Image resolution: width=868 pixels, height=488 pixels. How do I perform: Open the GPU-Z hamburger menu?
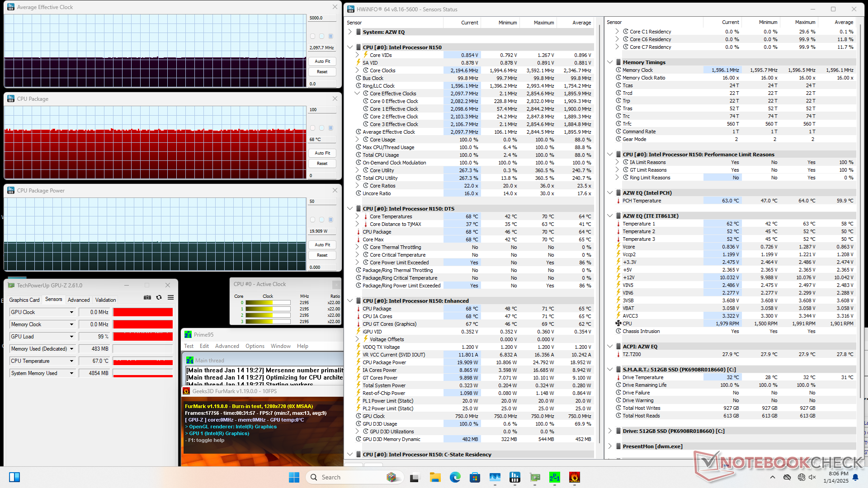pos(170,297)
